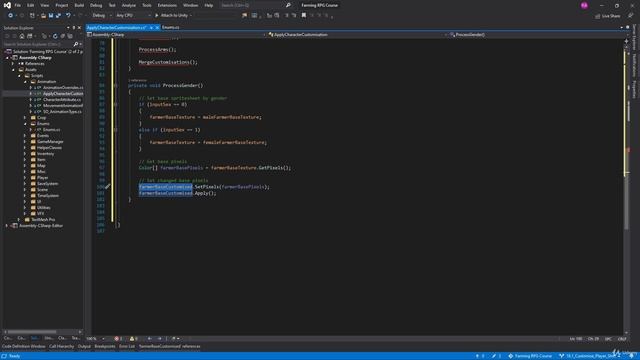Click the bookmark toolbar icon
The width and height of the screenshot is (640, 360).
click(304, 16)
